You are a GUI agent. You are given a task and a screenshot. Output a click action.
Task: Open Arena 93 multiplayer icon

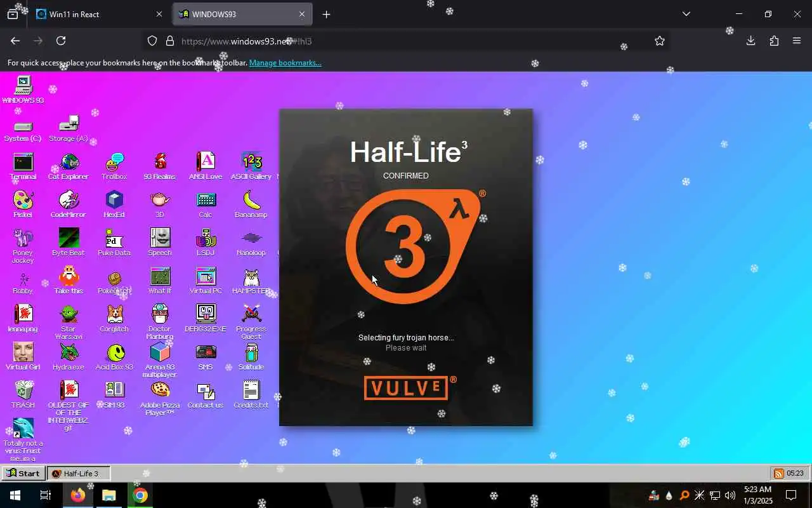click(x=160, y=361)
